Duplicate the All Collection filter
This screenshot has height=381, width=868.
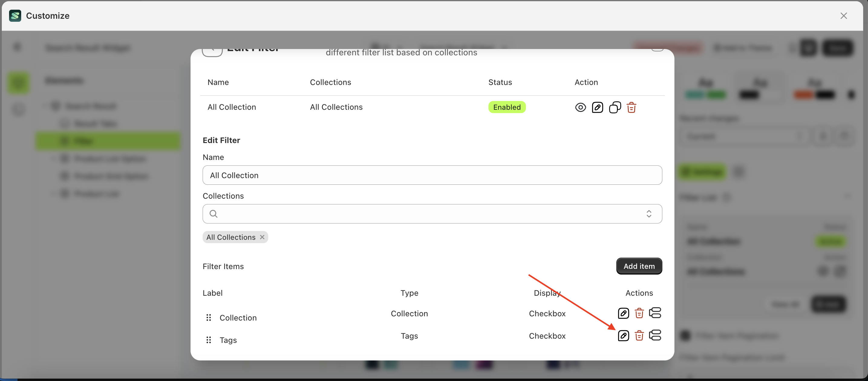coord(615,107)
